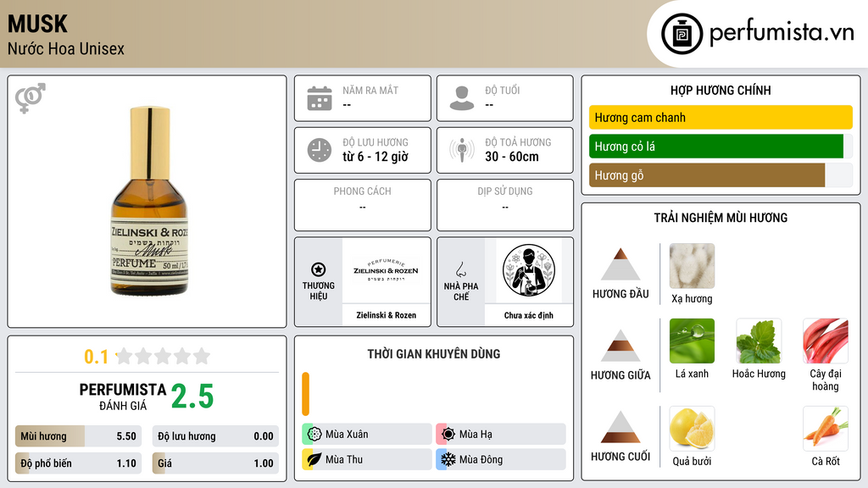Click the Zielinski & Rozen Musk bottle image

[149, 201]
